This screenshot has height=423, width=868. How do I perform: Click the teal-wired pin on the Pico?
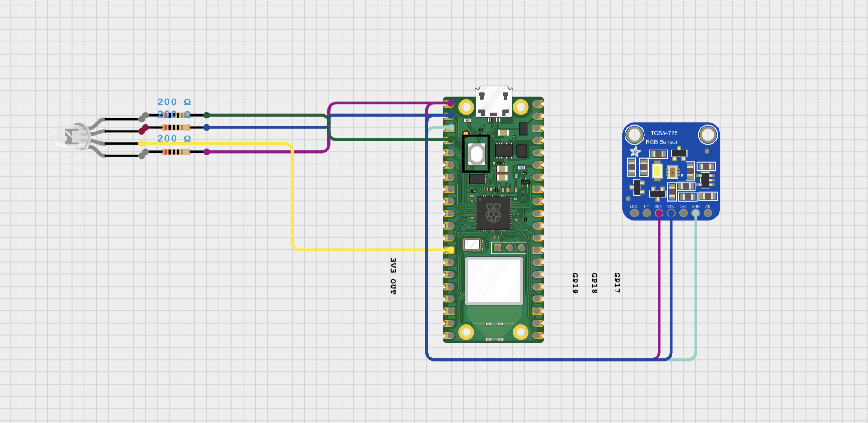[x=451, y=128]
